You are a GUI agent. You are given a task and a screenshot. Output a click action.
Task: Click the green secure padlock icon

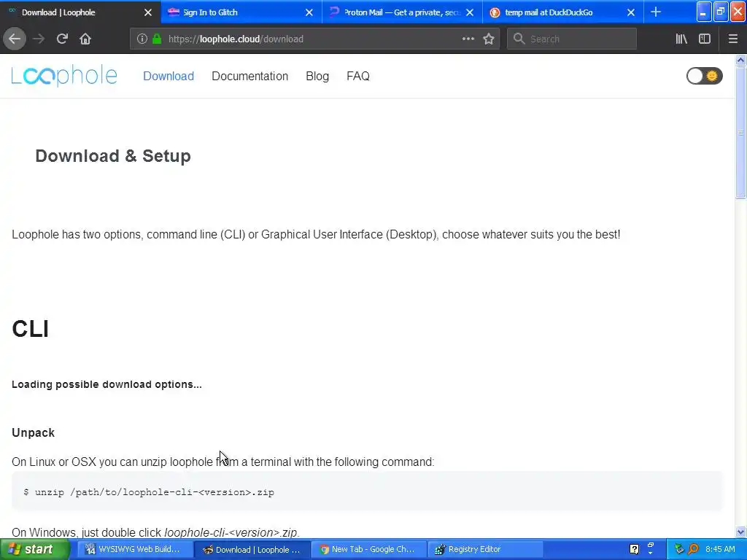(156, 39)
